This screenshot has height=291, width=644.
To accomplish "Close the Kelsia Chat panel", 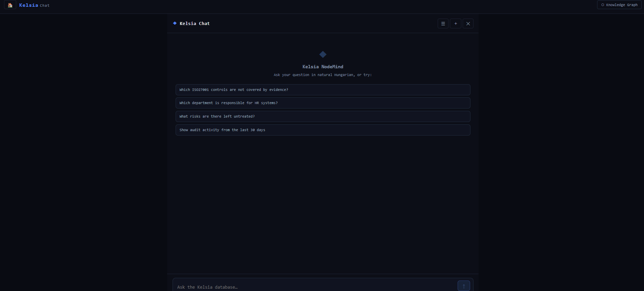I will (468, 24).
